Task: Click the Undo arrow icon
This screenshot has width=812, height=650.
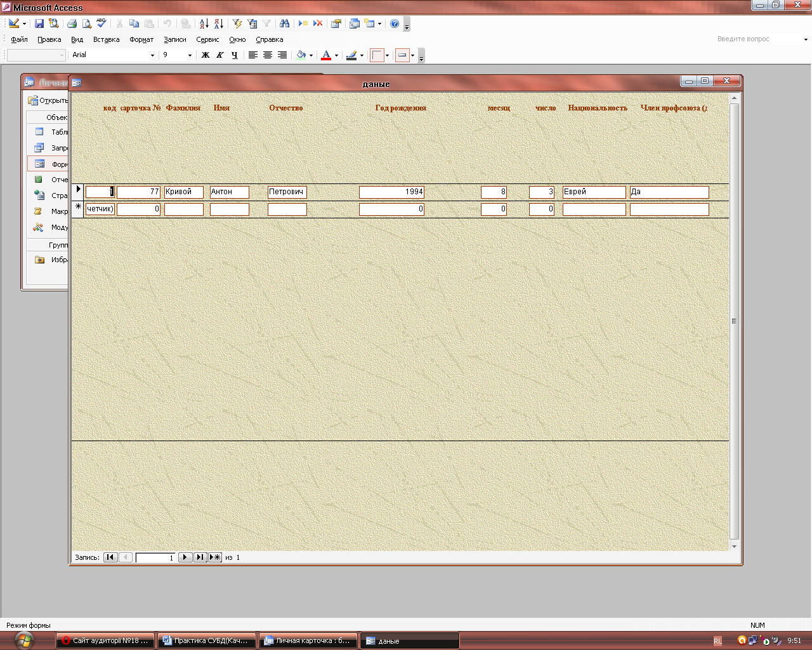Action: tap(167, 23)
